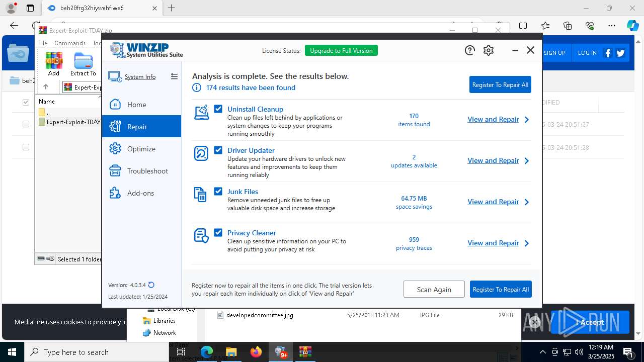Toggle the sidebar hamburger menu icon
This screenshot has width=644, height=362.
(x=174, y=76)
